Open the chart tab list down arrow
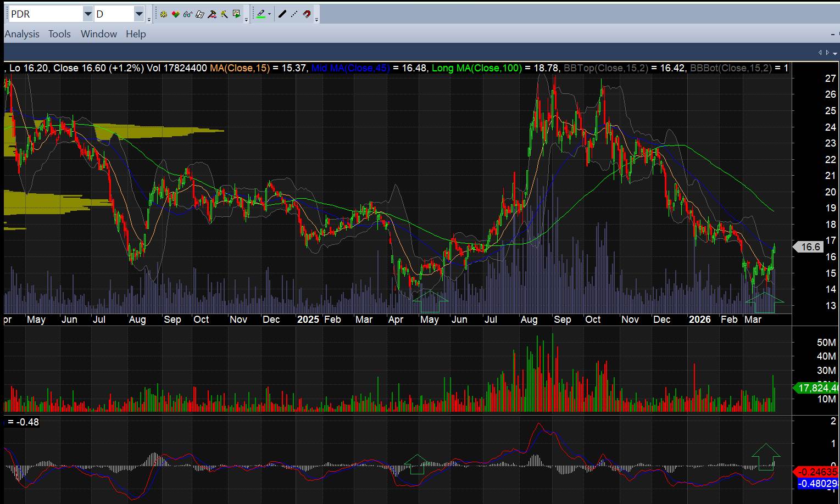This screenshot has height=504, width=840. pyautogui.click(x=835, y=53)
